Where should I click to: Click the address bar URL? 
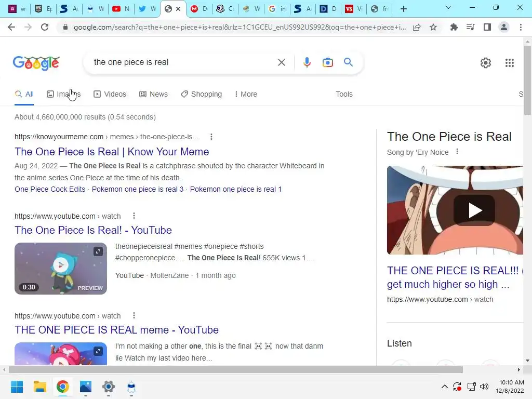(x=240, y=27)
